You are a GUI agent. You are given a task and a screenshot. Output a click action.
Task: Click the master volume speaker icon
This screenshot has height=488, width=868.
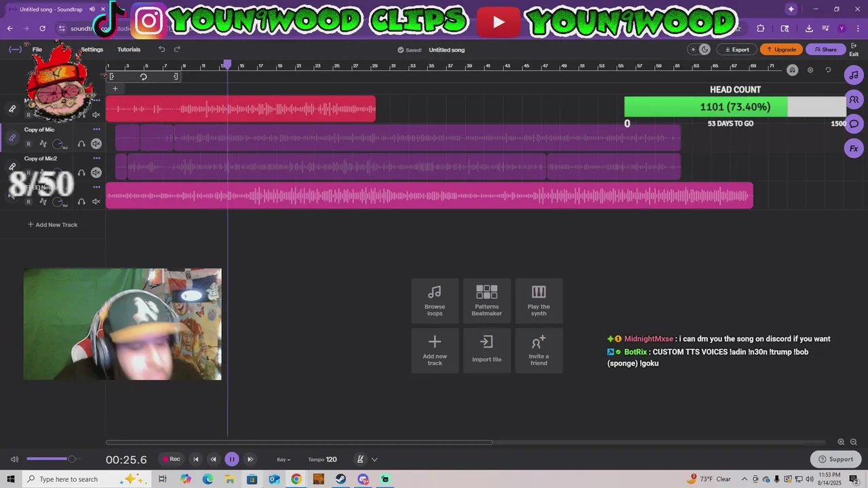click(x=14, y=460)
